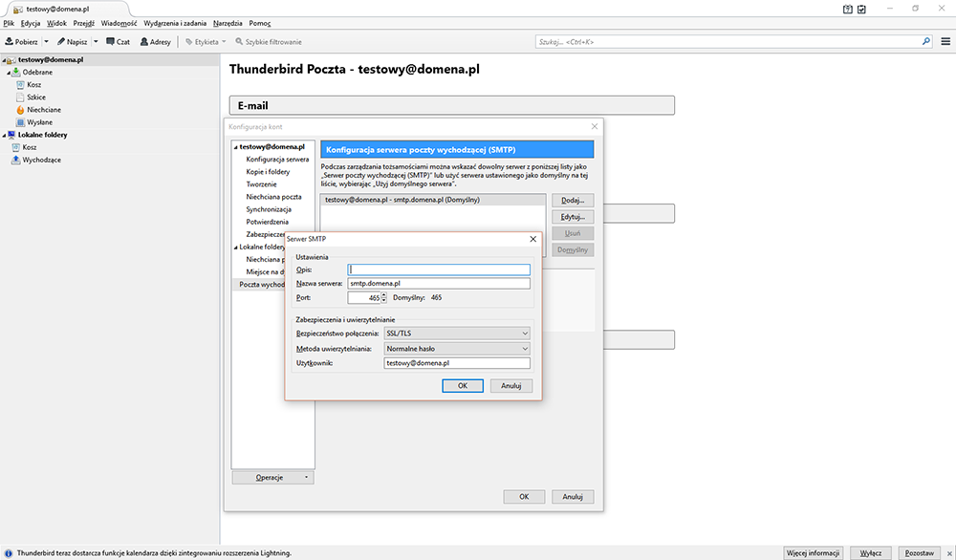
Task: Open the Widok menu
Action: coord(56,23)
